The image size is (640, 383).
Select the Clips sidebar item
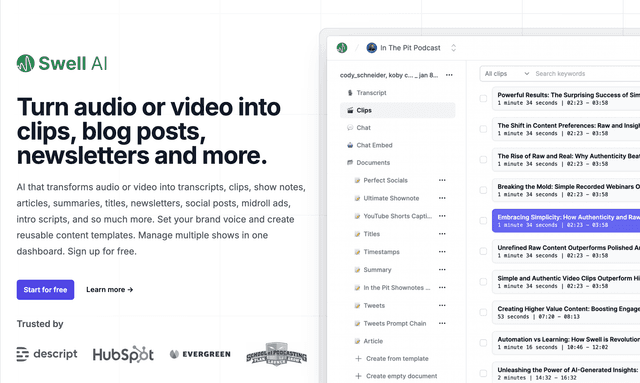(397, 110)
